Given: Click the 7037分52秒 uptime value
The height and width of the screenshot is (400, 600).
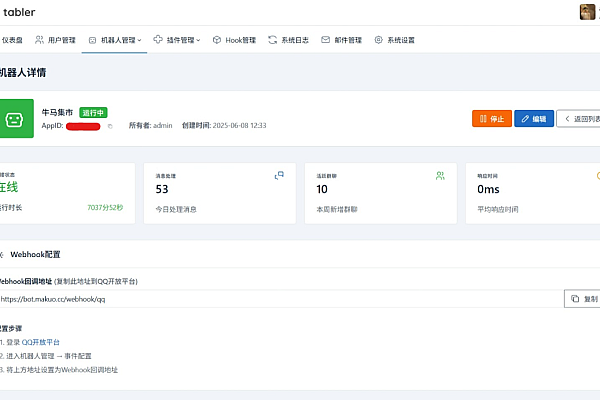Looking at the screenshot, I should point(105,208).
